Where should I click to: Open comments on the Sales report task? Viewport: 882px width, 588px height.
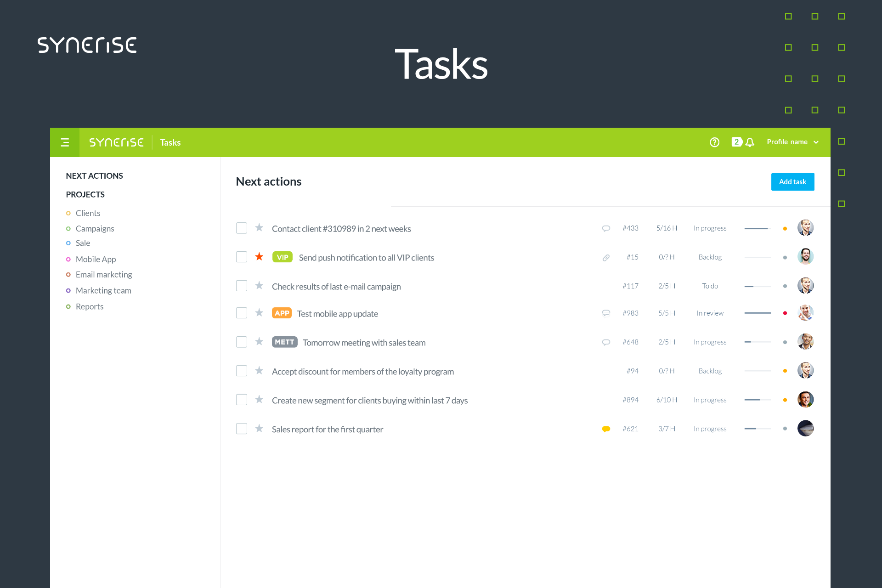click(x=606, y=429)
